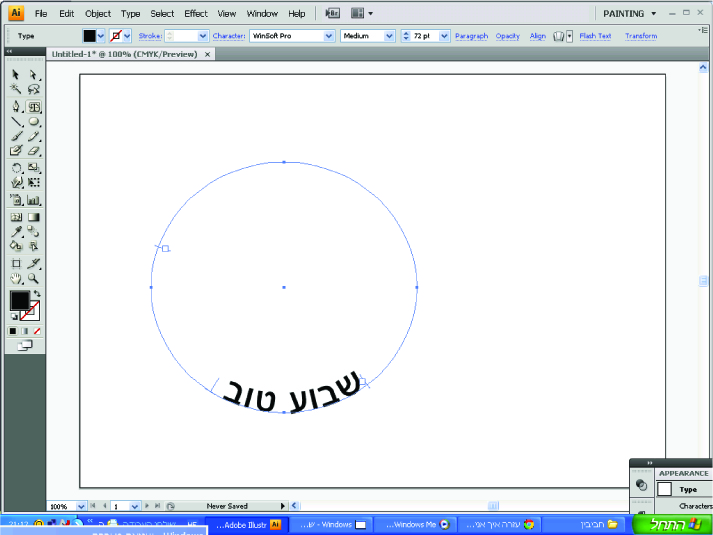Select the Live Paint Selection tool
Image resolution: width=713 pixels, height=535 pixels.
pyautogui.click(x=34, y=246)
